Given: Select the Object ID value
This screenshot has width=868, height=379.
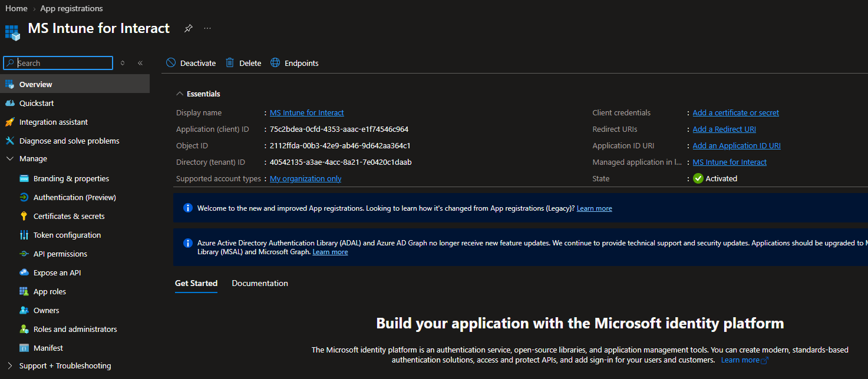Looking at the screenshot, I should [340, 145].
